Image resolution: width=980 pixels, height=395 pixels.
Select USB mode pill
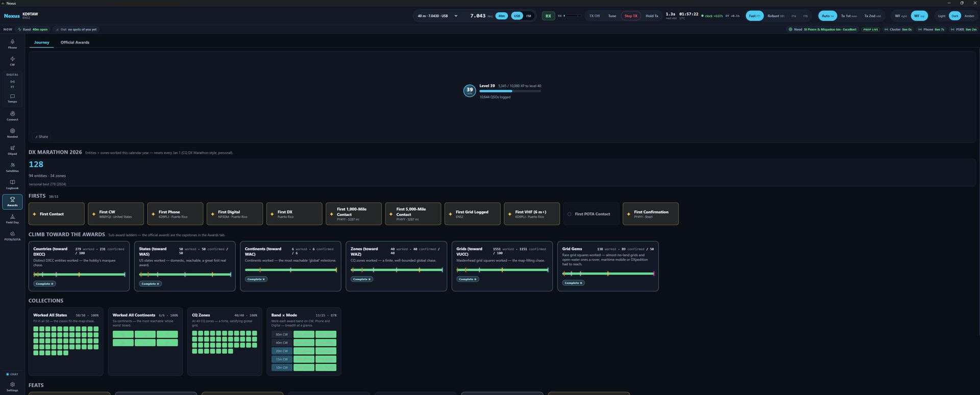coord(517,16)
